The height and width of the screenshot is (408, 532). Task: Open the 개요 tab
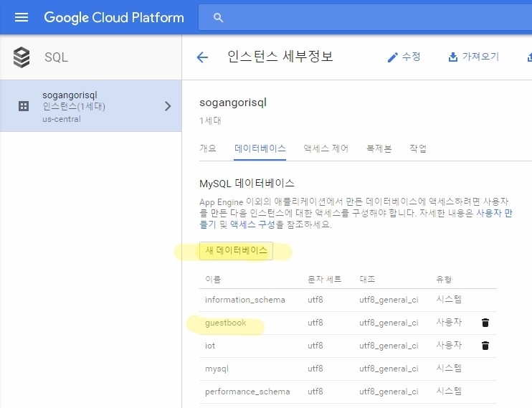pyautogui.click(x=208, y=148)
